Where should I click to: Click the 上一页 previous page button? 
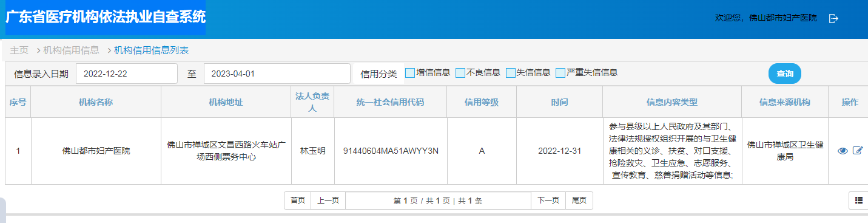click(328, 201)
